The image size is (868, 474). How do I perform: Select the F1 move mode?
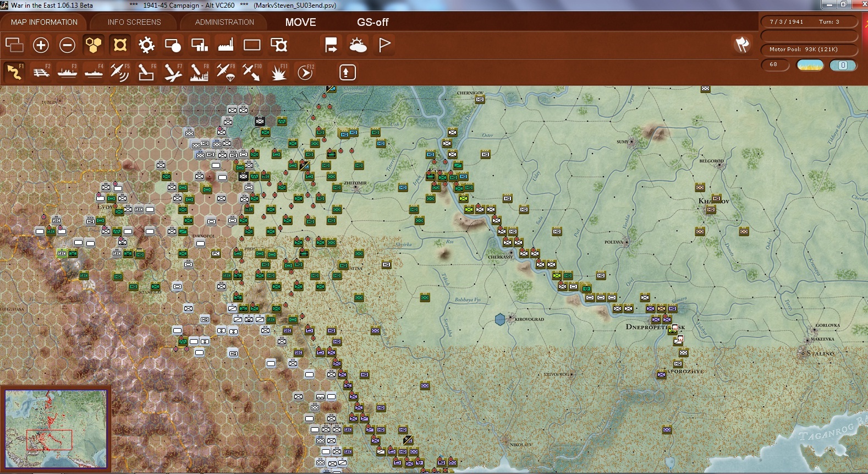coord(14,72)
